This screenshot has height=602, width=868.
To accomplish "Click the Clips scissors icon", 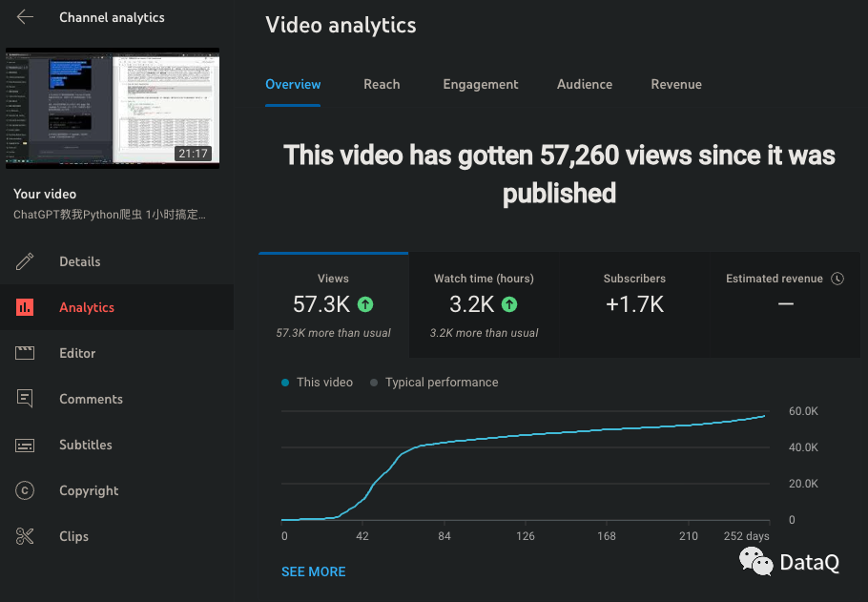I will tap(25, 536).
